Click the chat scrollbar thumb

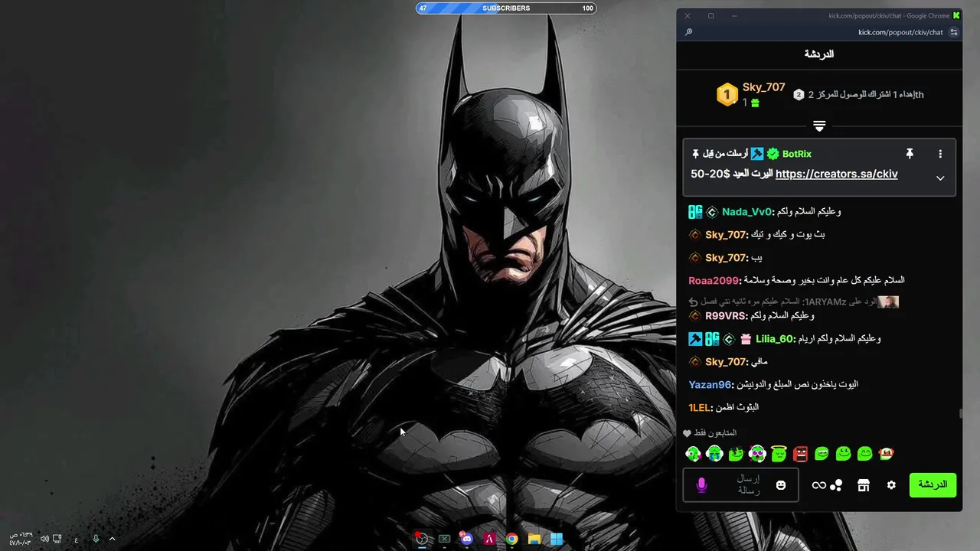coord(960,414)
